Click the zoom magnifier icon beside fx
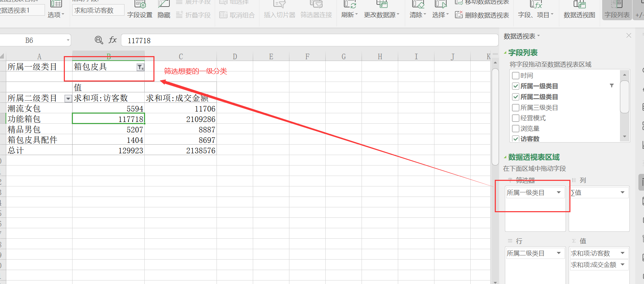644x284 pixels. coord(99,40)
